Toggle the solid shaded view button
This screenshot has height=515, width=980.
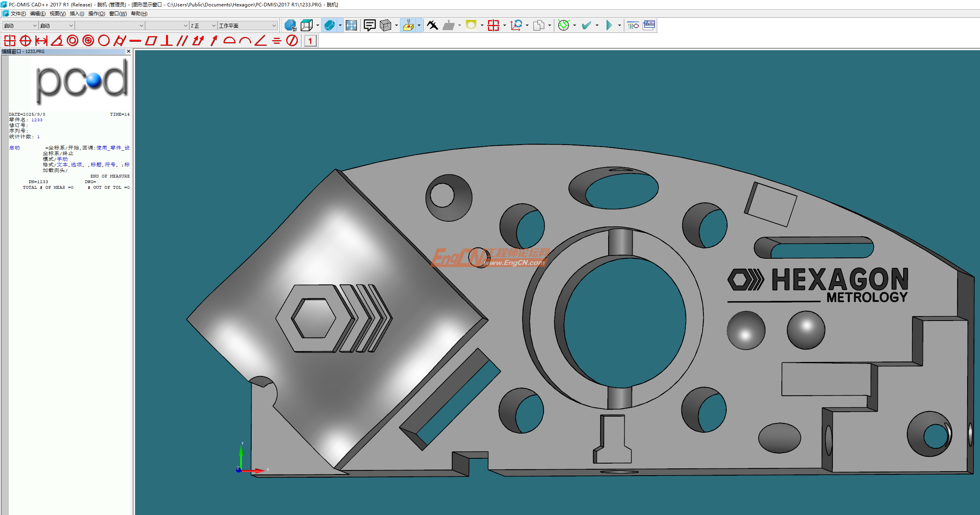pyautogui.click(x=329, y=25)
